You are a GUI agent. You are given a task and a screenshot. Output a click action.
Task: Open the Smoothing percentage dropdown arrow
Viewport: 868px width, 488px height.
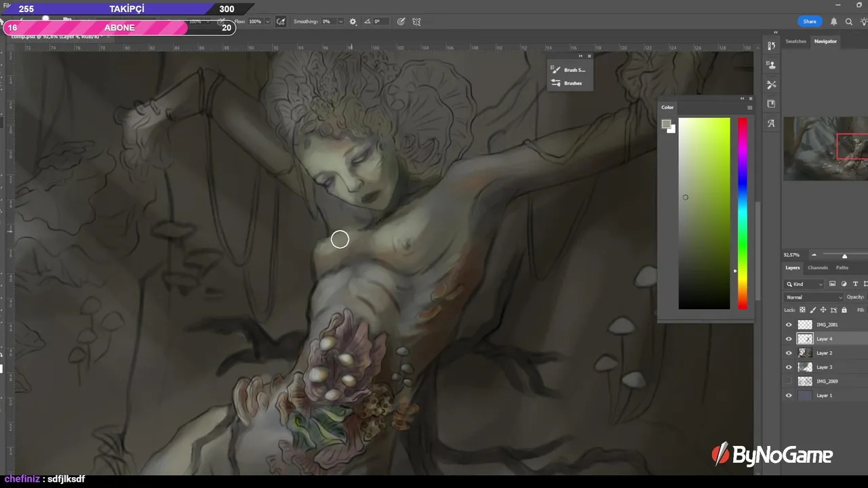340,22
